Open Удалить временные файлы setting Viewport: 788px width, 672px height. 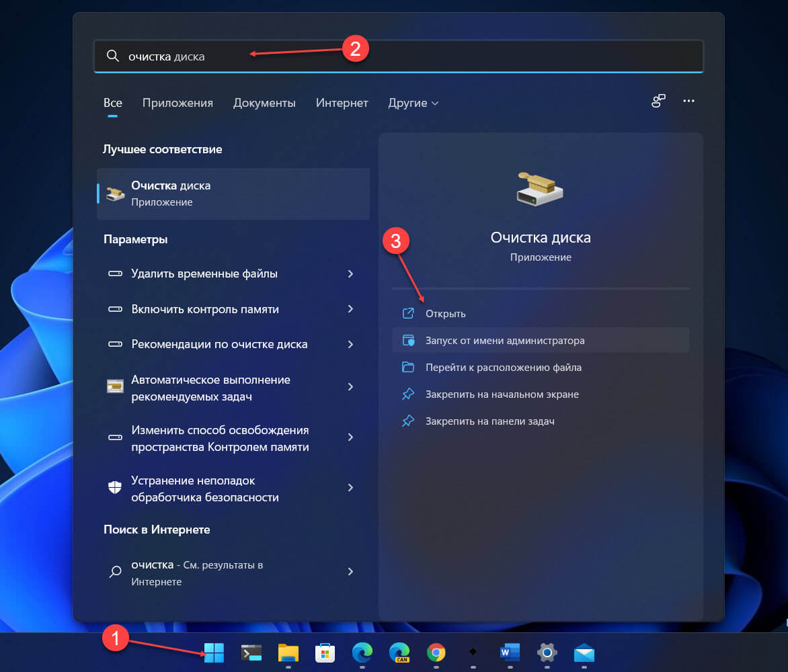(233, 274)
